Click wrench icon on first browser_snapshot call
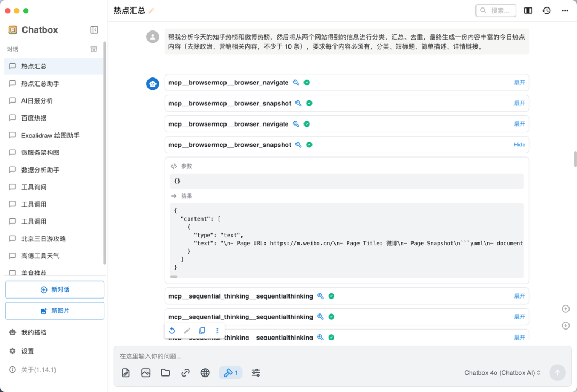The image size is (577, 392). pos(299,103)
